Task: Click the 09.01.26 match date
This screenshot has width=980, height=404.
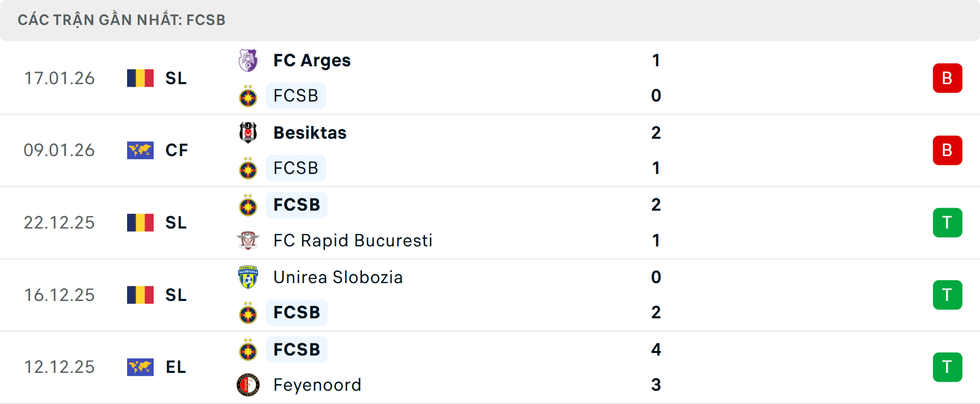Action: 59,150
